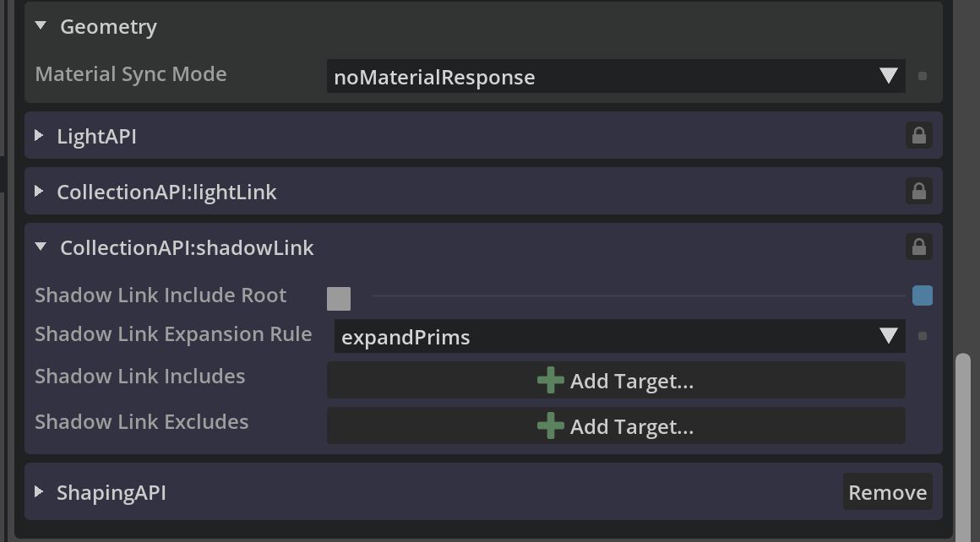Expand the LightAPI section
Viewport: 980px width, 542px height.
point(39,135)
